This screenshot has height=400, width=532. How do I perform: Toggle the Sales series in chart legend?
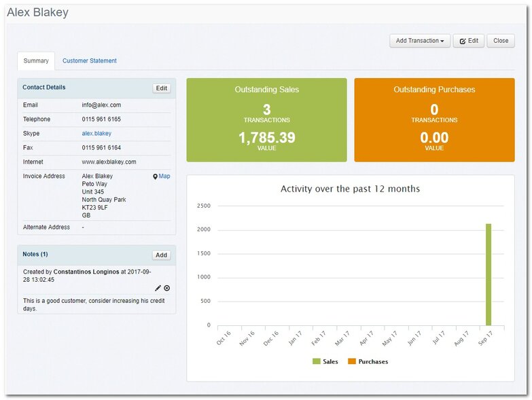(x=330, y=362)
